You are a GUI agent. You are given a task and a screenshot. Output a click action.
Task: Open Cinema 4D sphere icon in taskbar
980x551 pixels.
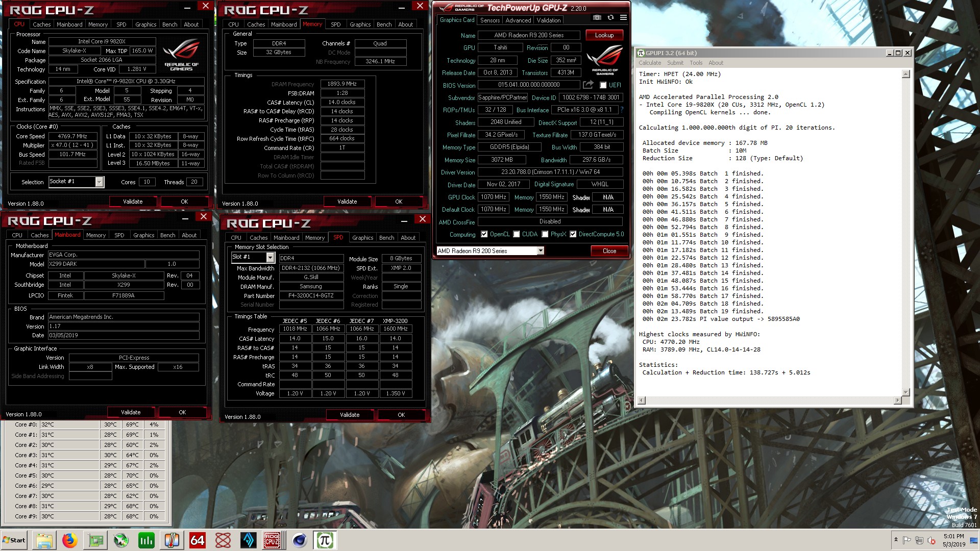[x=299, y=540]
